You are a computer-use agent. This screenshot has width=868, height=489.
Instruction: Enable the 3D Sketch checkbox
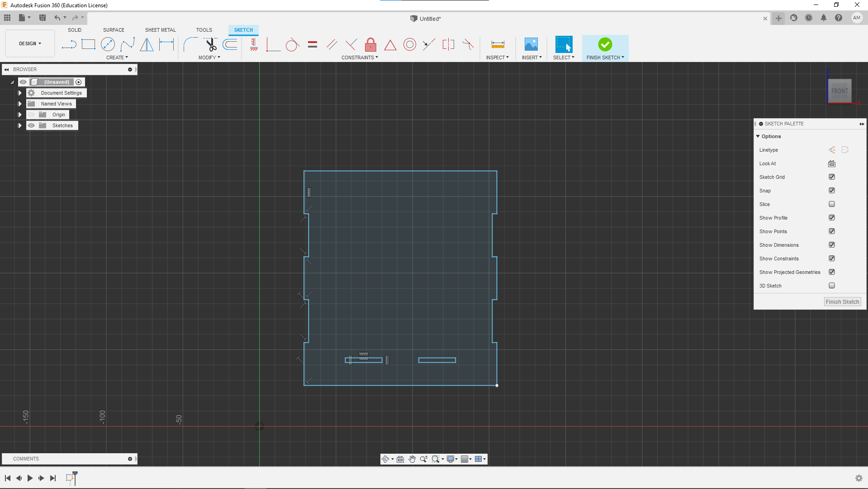click(831, 286)
